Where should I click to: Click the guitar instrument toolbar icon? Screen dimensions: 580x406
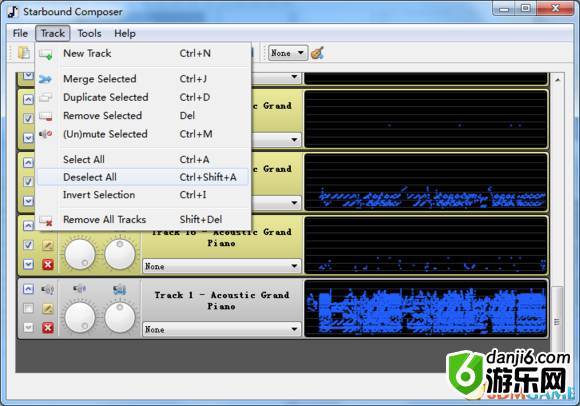pyautogui.click(x=317, y=53)
